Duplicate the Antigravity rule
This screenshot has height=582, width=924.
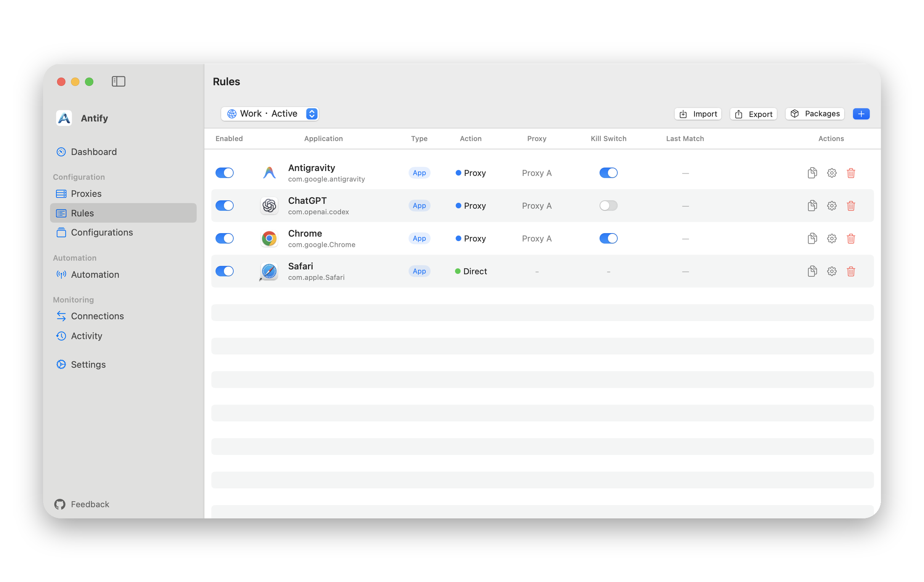[x=812, y=173]
